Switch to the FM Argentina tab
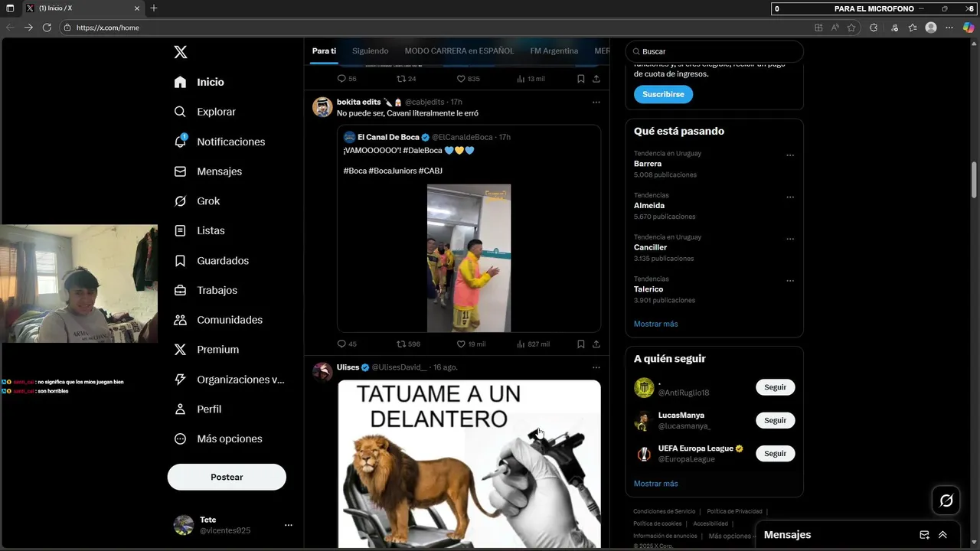Viewport: 980px width, 551px height. pyautogui.click(x=554, y=51)
